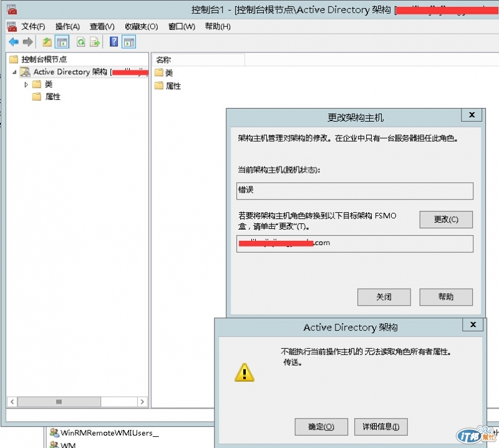The image size is (499, 448).
Task: Select WinRMRemoteWMIUsers__ in the background window
Action: [x=104, y=433]
